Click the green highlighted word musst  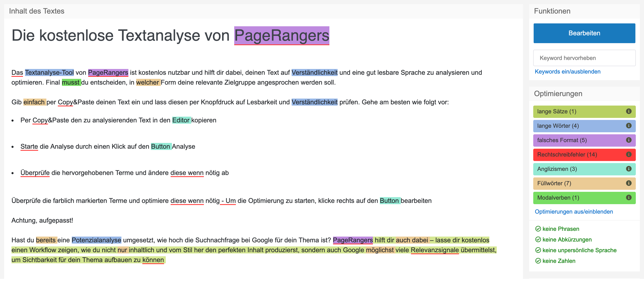pyautogui.click(x=71, y=82)
